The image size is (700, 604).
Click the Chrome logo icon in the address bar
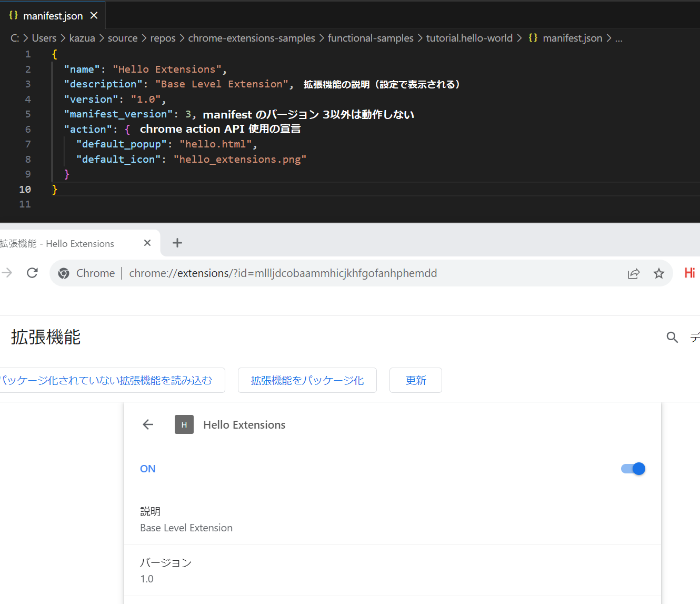point(63,273)
